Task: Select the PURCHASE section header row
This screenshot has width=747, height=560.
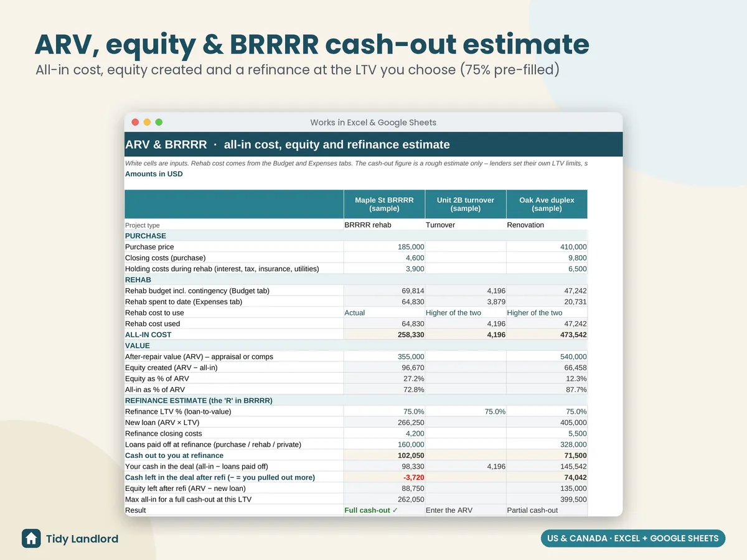Action: click(x=356, y=236)
